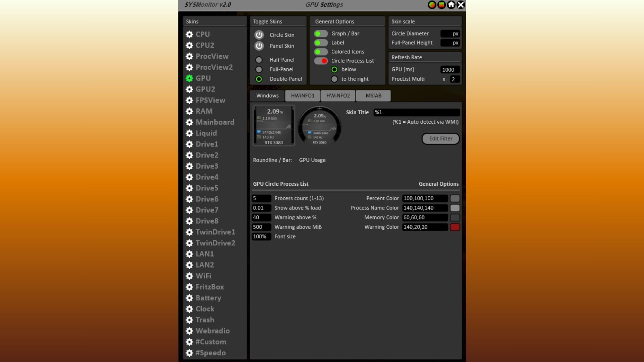
Task: Click the gear icon next to ProcView2
Action: point(189,67)
